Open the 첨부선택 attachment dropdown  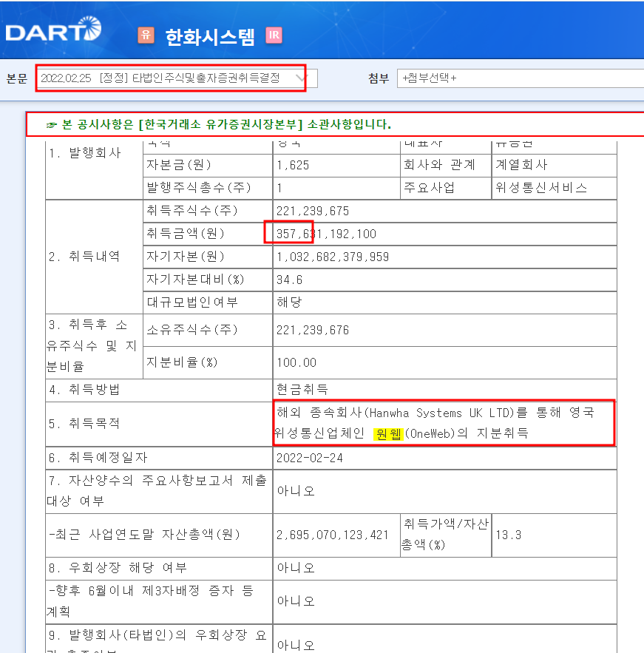coord(521,78)
